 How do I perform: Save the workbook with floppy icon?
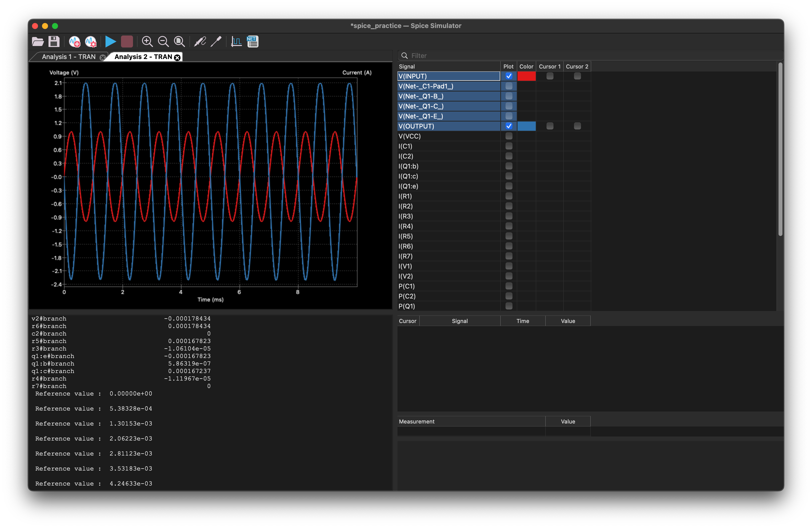coord(54,41)
